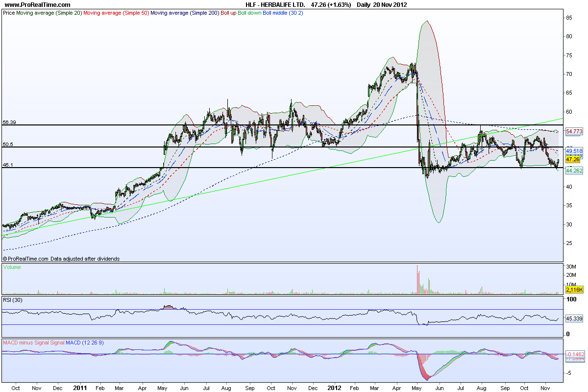Screen dimensions: 588x392
Task: Select the Moving average (Simple 20) legend entry
Action: (49, 13)
